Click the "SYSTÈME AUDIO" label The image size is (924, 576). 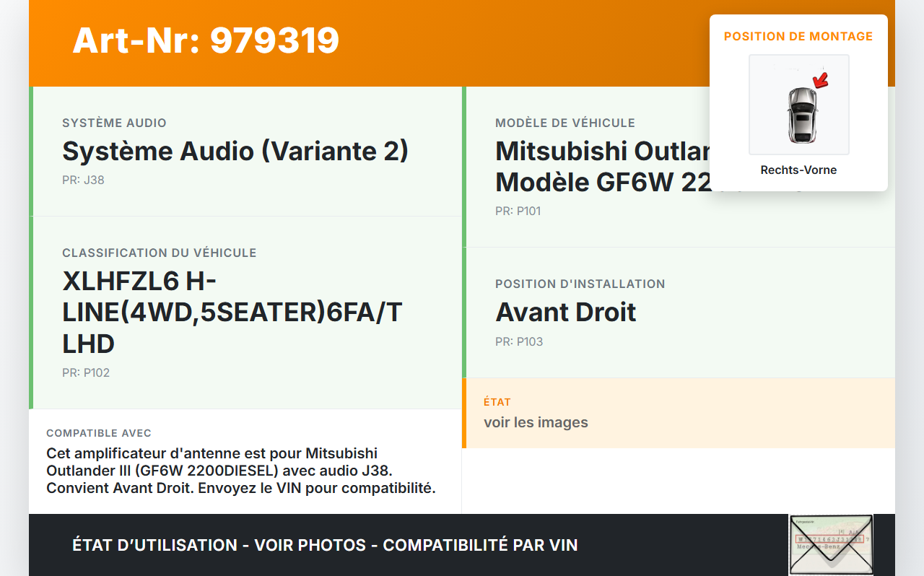pos(114,123)
